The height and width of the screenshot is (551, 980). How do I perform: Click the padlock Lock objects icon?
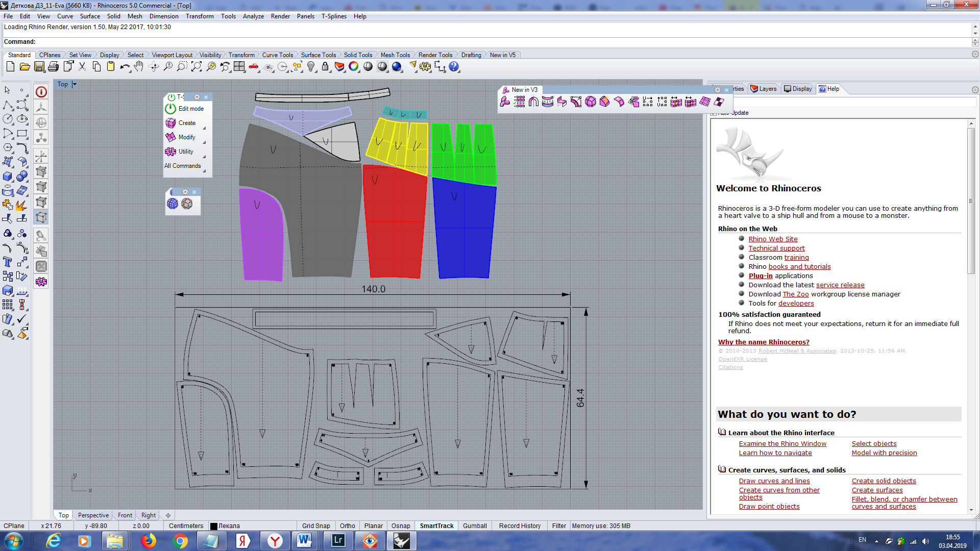325,67
